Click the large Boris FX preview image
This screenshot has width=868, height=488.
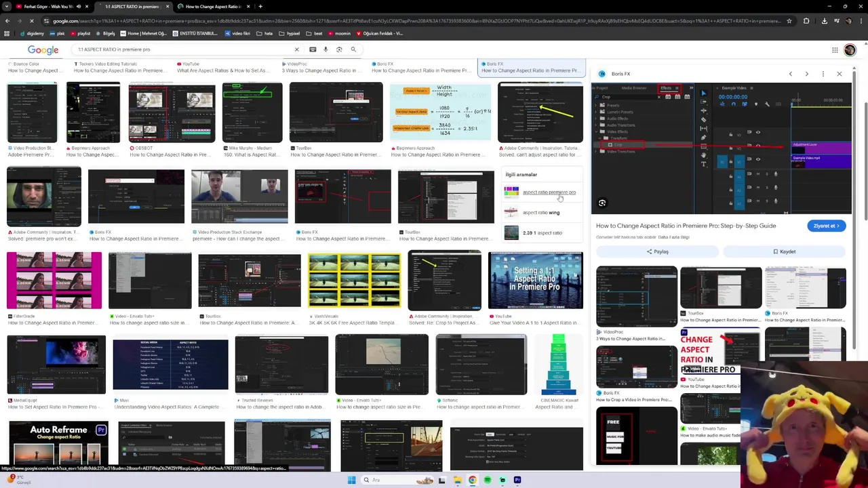(x=721, y=148)
